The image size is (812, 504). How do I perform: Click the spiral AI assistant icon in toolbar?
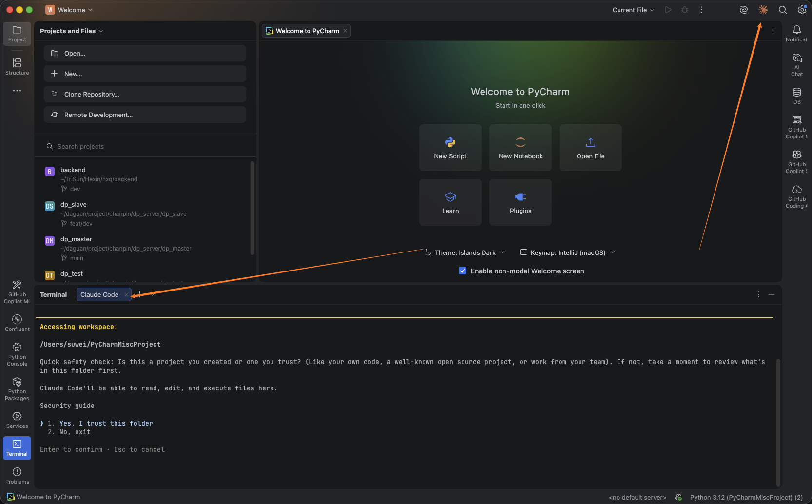coord(744,10)
